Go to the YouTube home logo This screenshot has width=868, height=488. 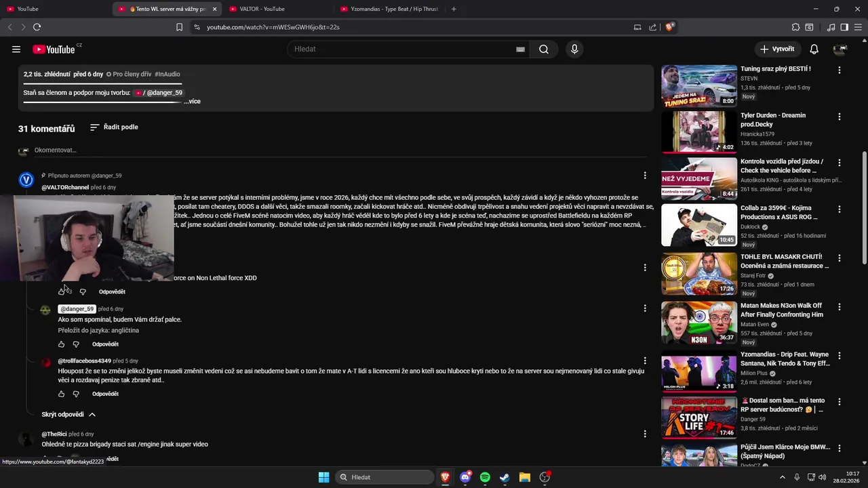(54, 49)
